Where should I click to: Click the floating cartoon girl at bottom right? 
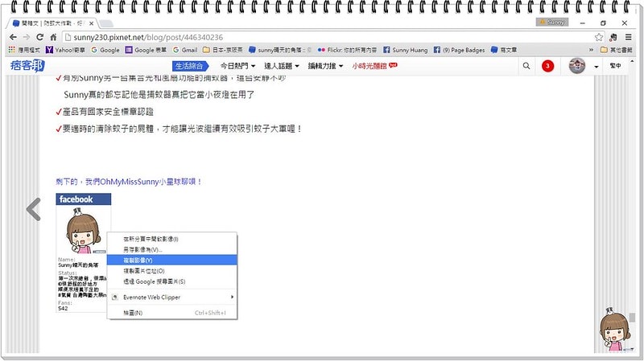(614, 330)
